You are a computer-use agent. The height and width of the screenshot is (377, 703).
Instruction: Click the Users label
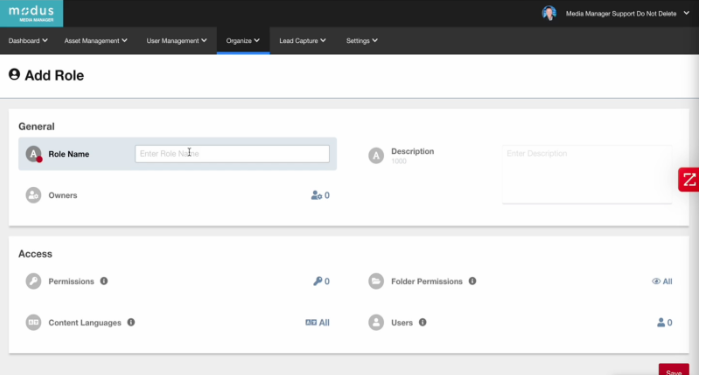coord(402,323)
